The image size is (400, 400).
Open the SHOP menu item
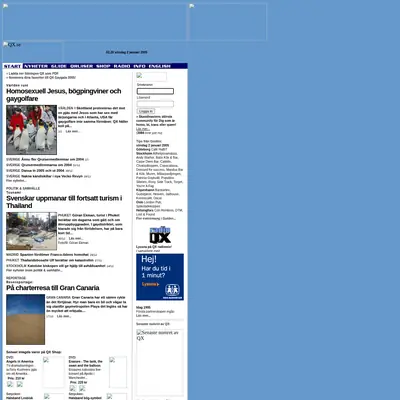(103, 66)
